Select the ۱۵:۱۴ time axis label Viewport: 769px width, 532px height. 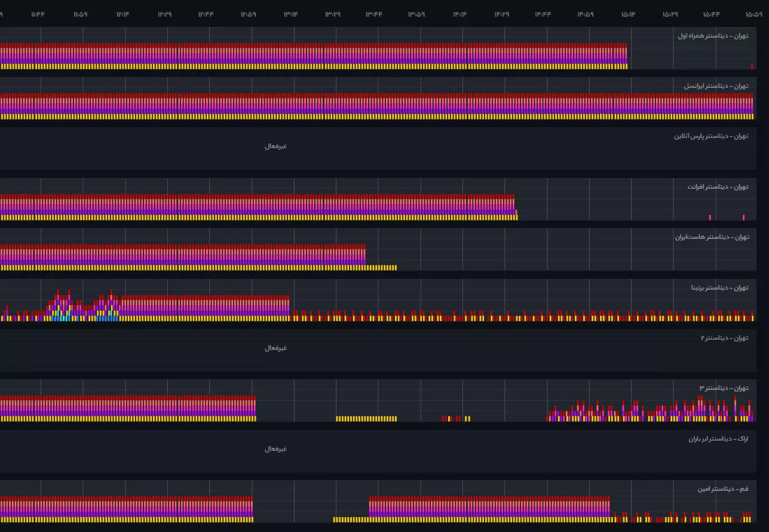click(628, 14)
